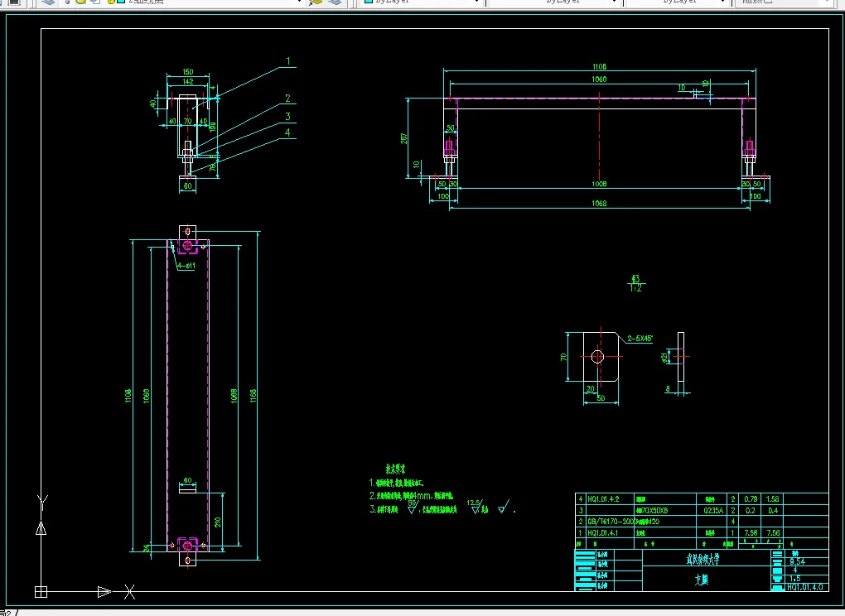Select the HQ1.01.4.2 parts list cell
The width and height of the screenshot is (845, 616).
click(603, 499)
